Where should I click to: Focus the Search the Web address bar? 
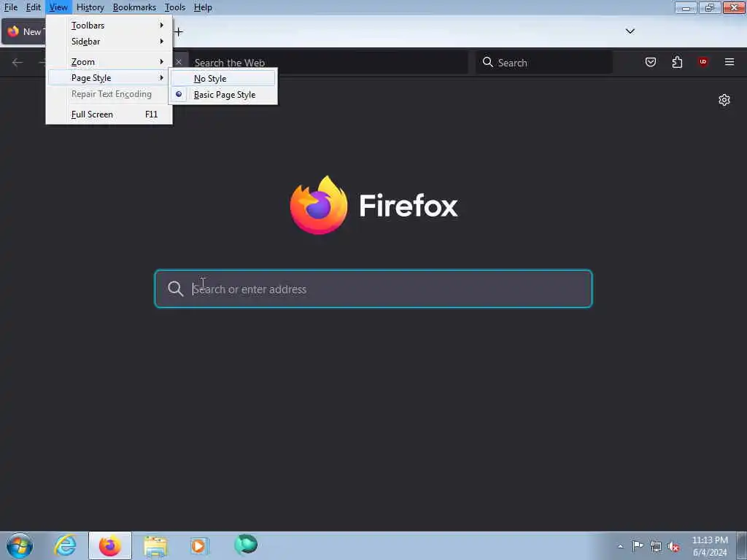pos(328,63)
